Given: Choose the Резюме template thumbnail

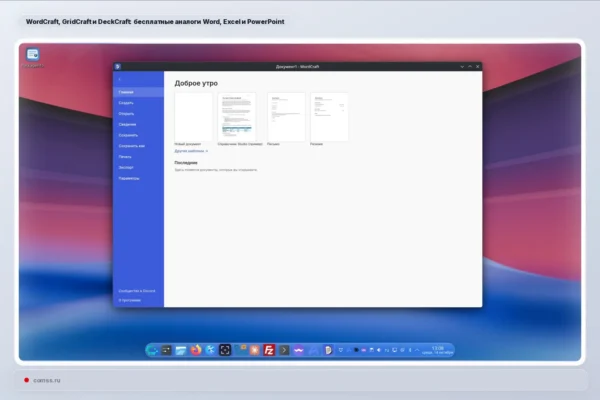Looking at the screenshot, I should point(329,117).
